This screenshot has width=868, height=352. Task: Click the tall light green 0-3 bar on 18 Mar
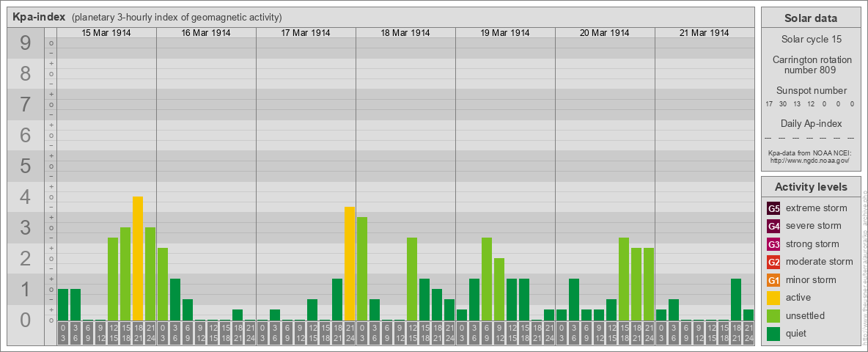tap(362, 268)
